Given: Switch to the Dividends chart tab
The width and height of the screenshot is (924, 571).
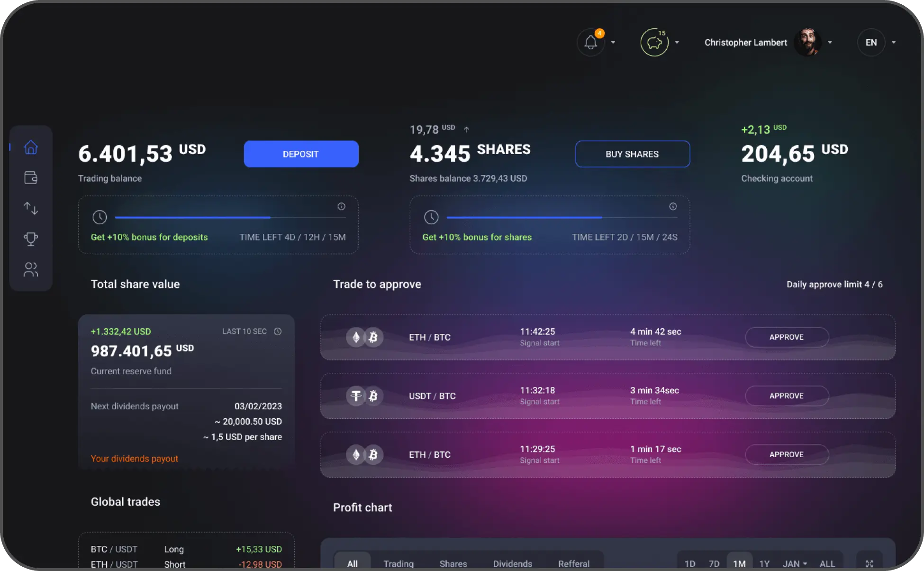Looking at the screenshot, I should (x=512, y=563).
